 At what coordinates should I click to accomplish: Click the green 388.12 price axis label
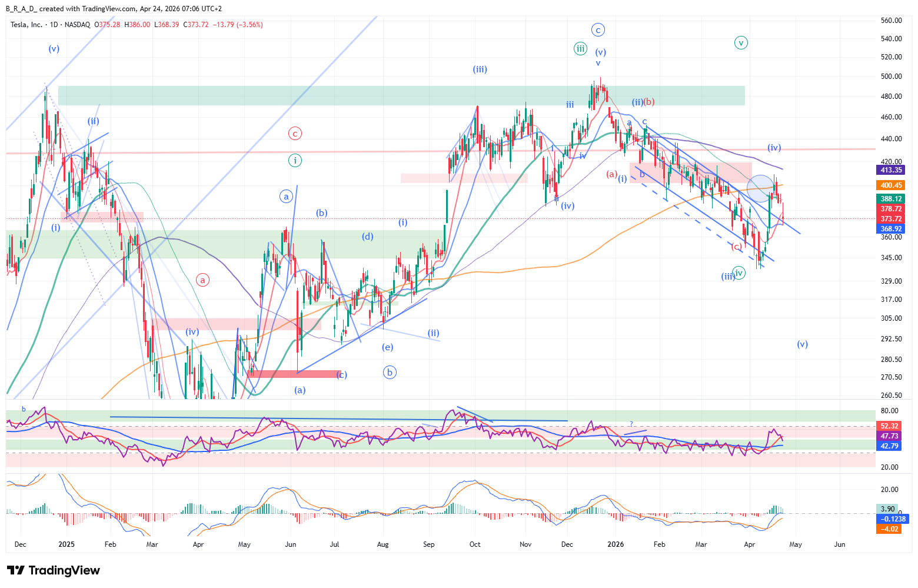coord(891,200)
